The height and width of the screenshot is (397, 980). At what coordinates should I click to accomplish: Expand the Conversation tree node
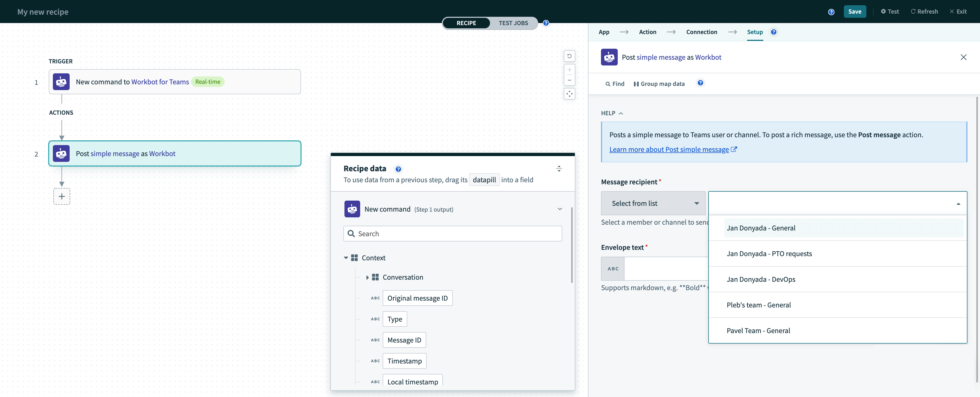[x=367, y=278]
